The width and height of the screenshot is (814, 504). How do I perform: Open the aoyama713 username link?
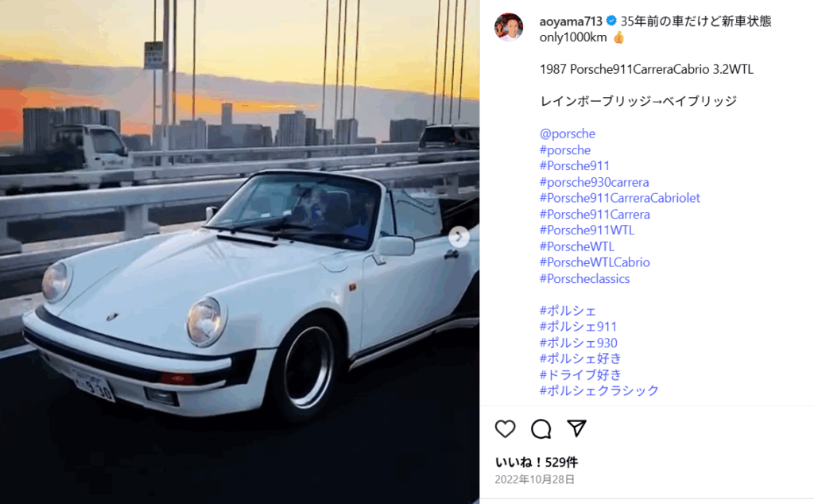click(x=571, y=21)
